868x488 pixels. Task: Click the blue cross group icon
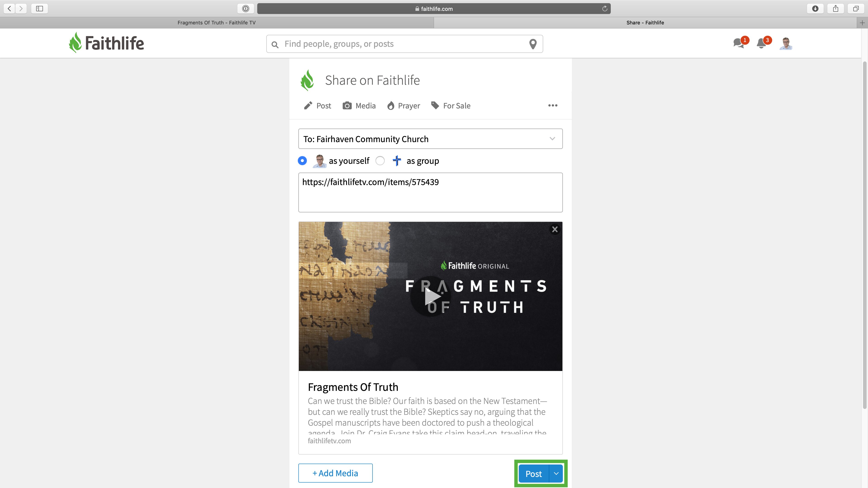[x=397, y=161]
